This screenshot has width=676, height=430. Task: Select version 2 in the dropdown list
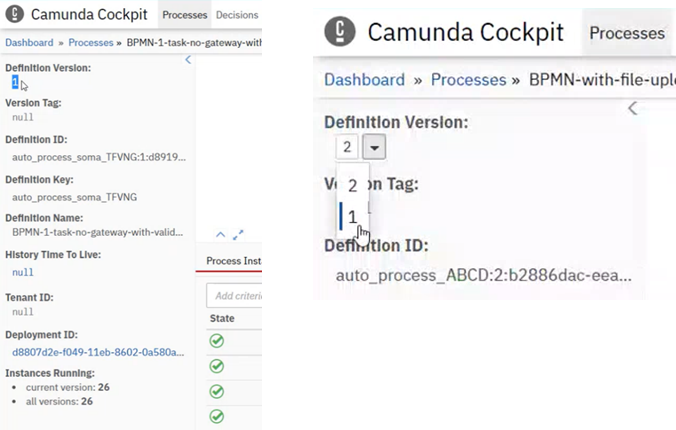[353, 186]
